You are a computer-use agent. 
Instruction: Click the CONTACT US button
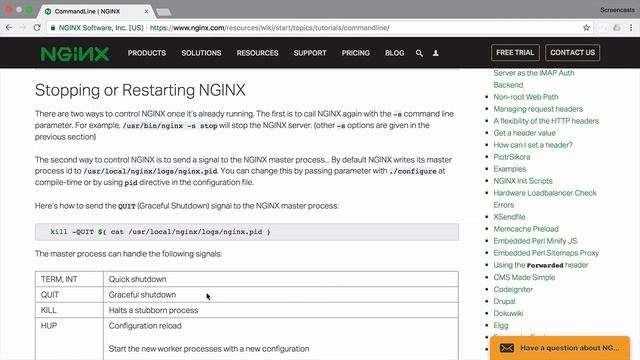tap(572, 53)
